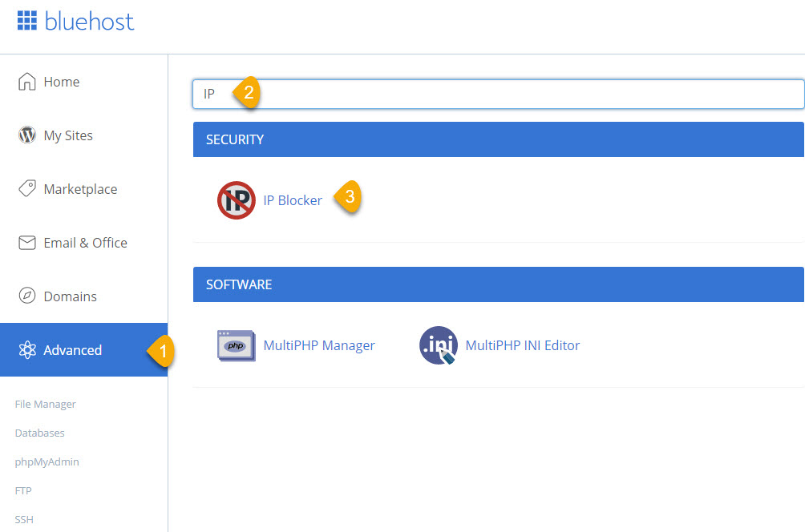Open Email & Office section
This screenshot has width=805, height=532.
point(83,243)
